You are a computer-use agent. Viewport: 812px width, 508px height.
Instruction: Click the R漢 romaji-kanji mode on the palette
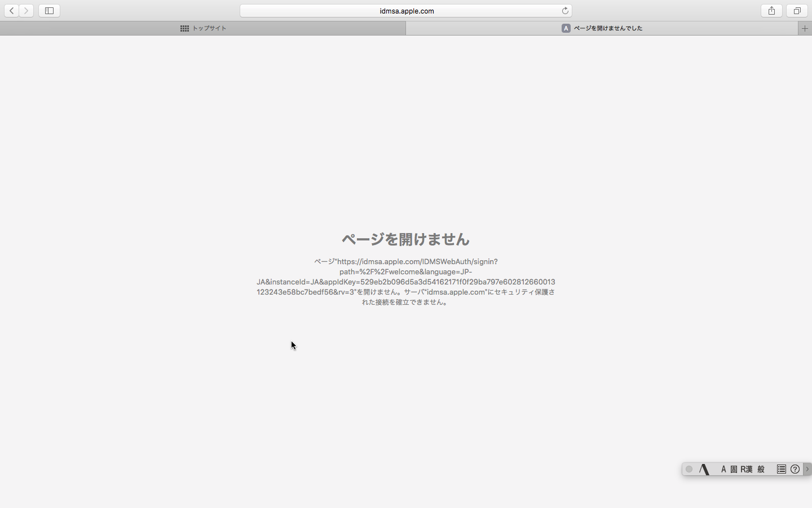[x=747, y=469]
